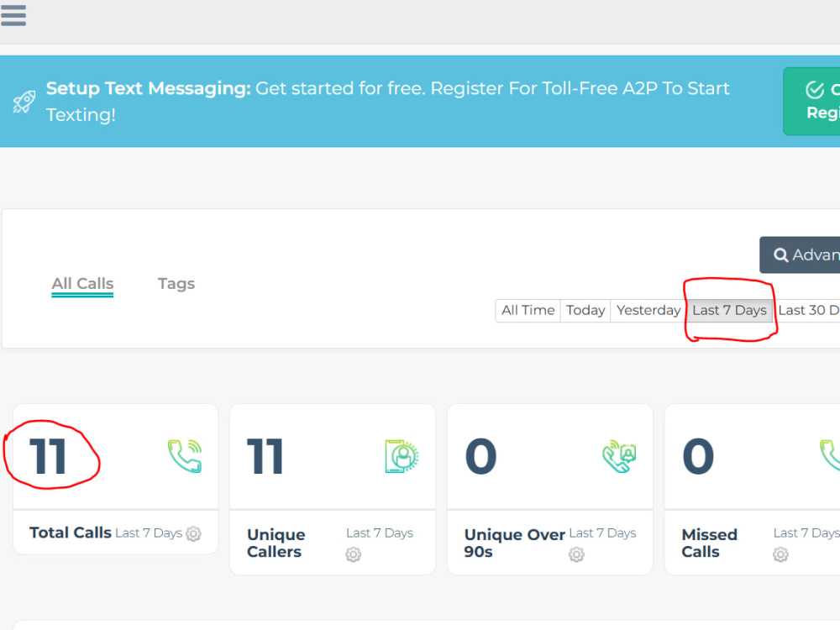Select the Last 7 Days filter
The width and height of the screenshot is (840, 630).
click(729, 311)
